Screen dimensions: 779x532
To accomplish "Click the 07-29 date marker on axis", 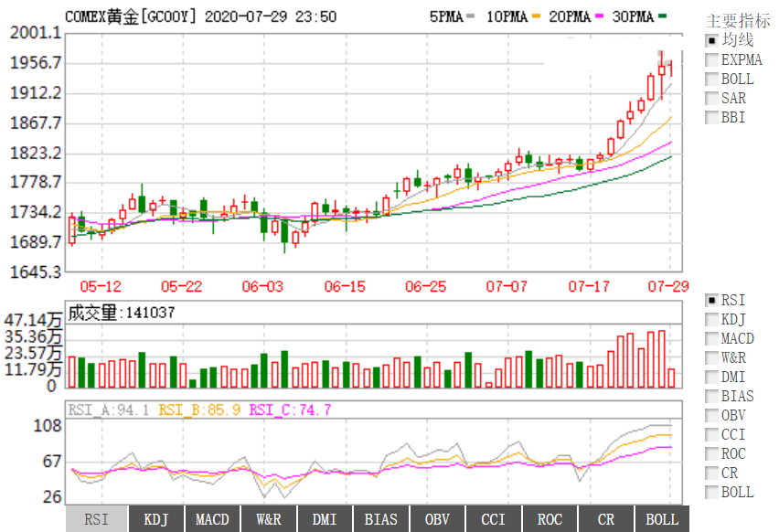I will coord(668,287).
